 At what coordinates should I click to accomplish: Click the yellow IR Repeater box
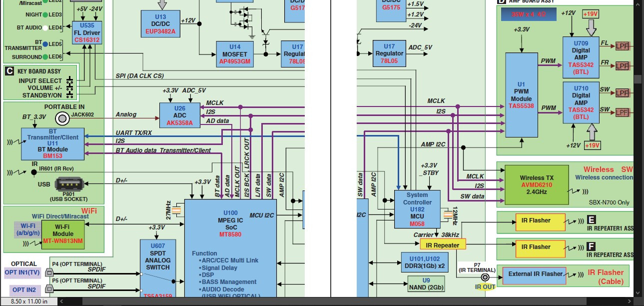pos(443,244)
